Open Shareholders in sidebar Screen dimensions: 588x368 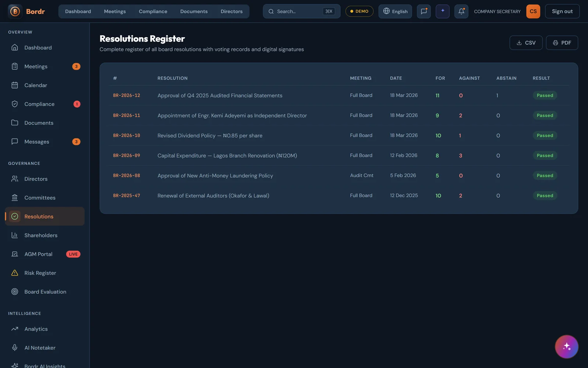point(44,235)
